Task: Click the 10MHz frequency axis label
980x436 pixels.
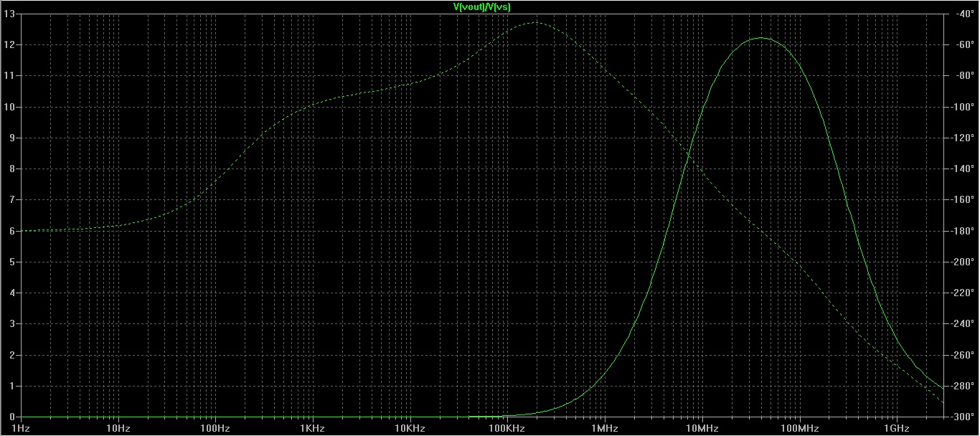Action: (x=702, y=427)
